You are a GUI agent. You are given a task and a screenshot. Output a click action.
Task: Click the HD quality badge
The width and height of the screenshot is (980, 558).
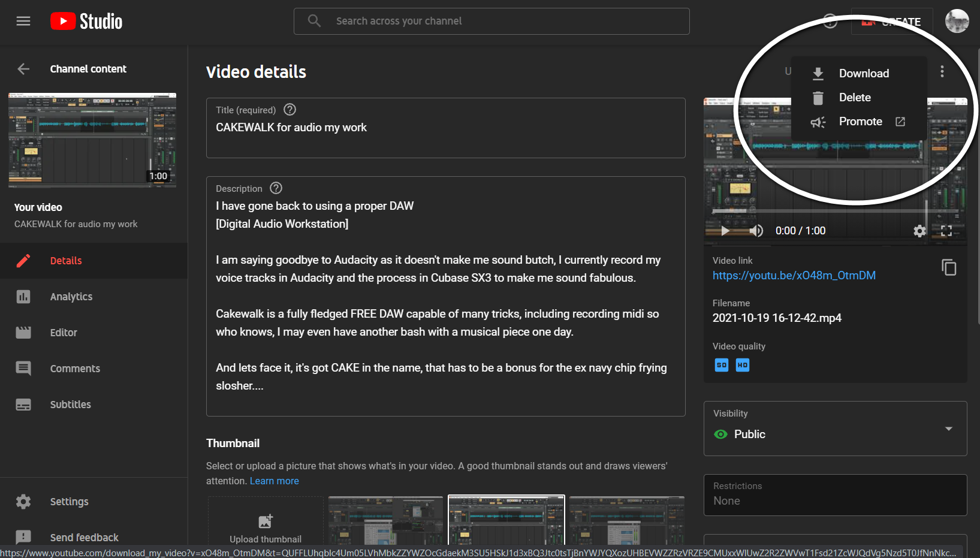coord(743,365)
